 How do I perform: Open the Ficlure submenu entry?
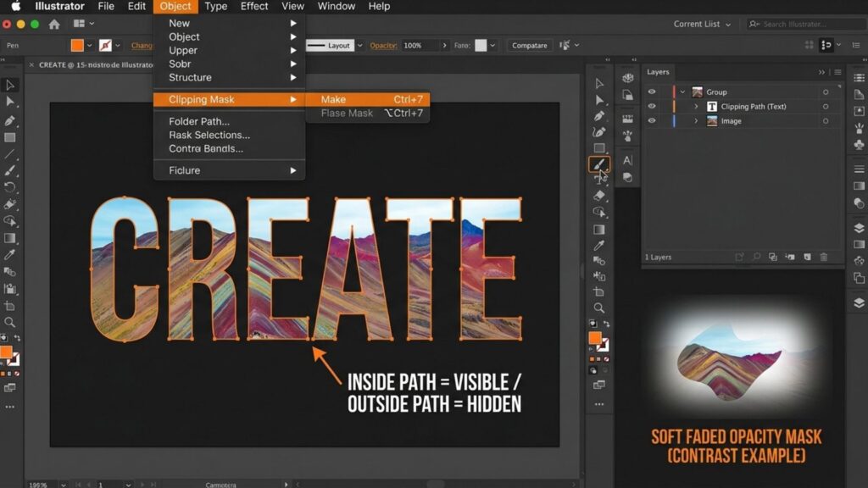point(229,170)
